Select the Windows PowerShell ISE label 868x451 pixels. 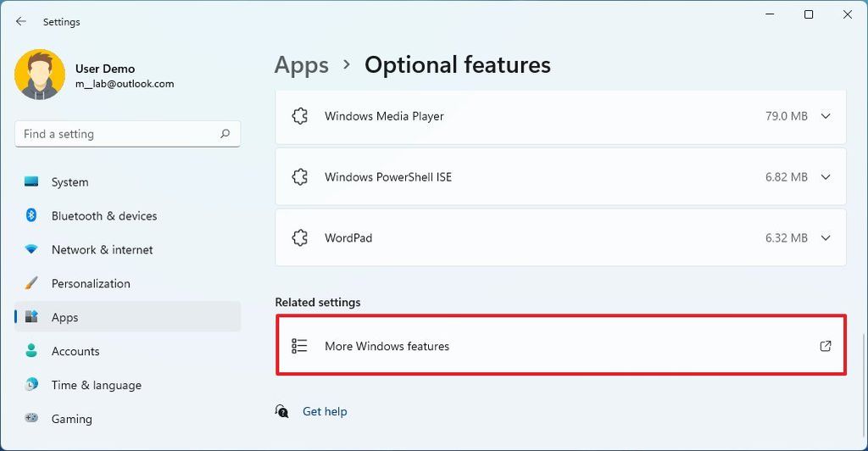[x=388, y=177]
